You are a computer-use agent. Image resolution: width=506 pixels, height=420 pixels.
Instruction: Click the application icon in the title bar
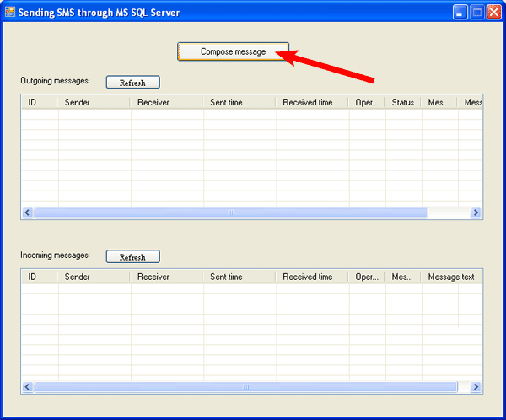click(x=10, y=12)
